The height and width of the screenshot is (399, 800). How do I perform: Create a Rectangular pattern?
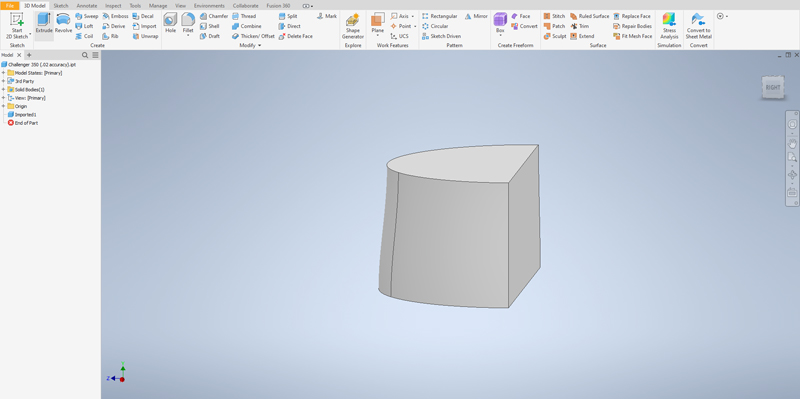[439, 16]
